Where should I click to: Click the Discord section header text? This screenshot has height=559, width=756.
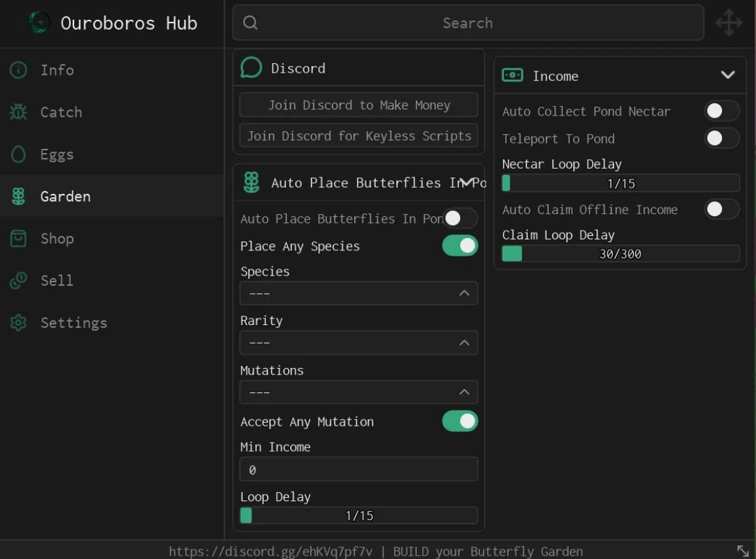click(298, 68)
